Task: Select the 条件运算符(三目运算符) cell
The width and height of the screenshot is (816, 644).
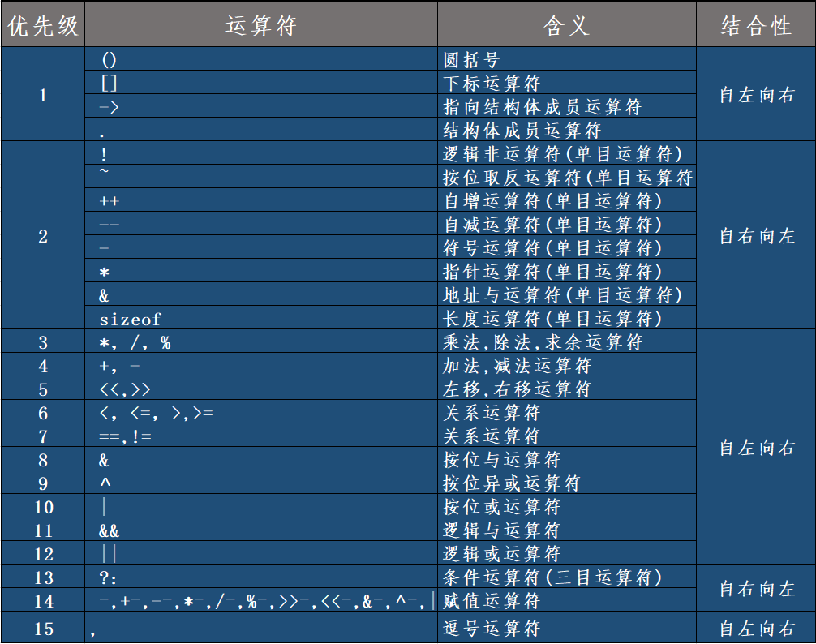Action: tap(567, 577)
